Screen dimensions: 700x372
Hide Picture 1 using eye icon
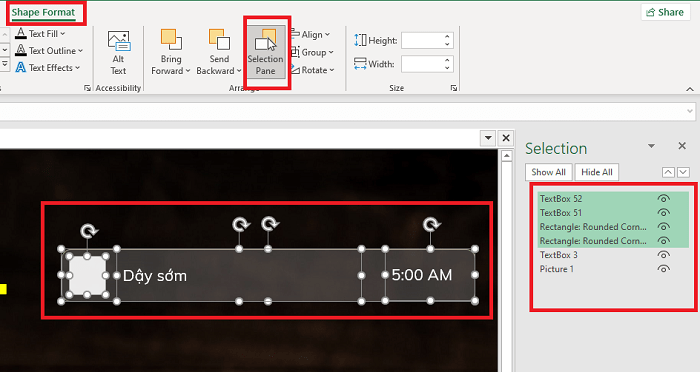pyautogui.click(x=664, y=269)
